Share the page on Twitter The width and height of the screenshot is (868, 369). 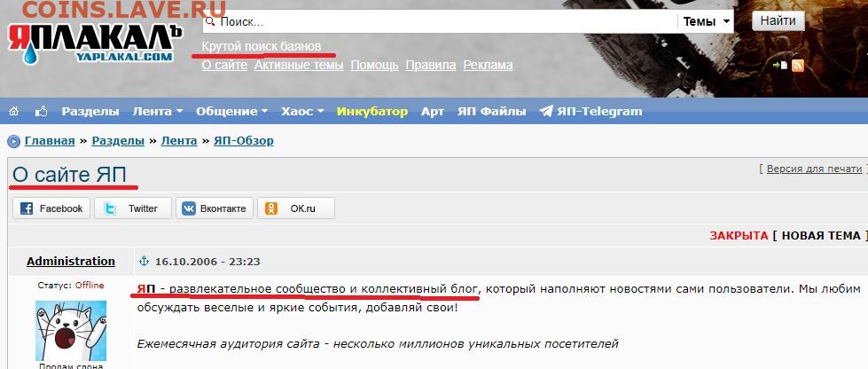coord(132,208)
